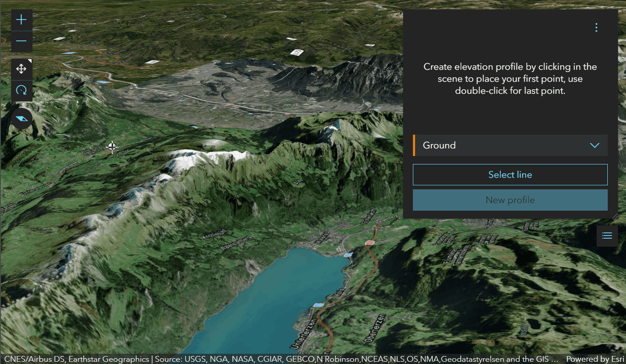Open the three-dot options menu
This screenshot has height=364, width=626.
[x=596, y=28]
